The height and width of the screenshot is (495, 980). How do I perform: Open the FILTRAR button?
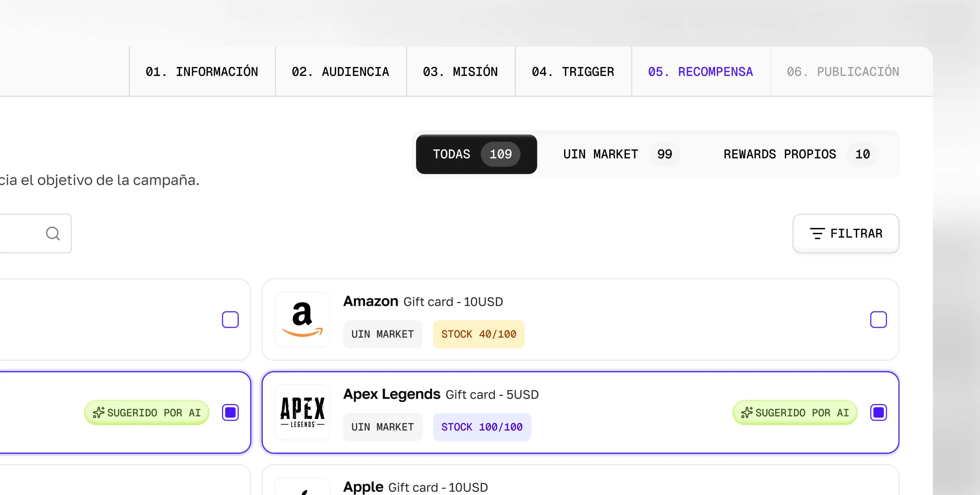pos(846,234)
